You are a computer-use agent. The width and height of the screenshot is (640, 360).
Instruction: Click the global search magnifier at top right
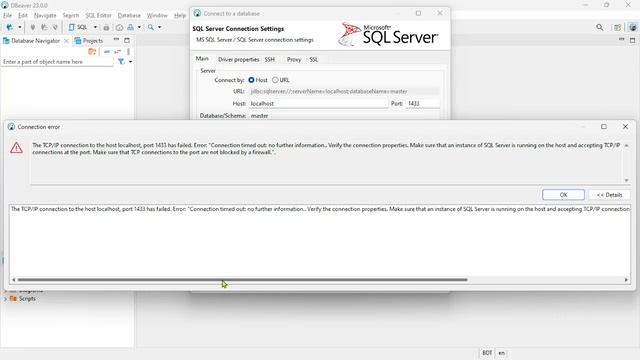[x=599, y=27]
